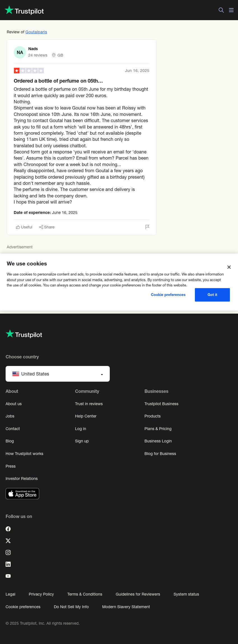Click the one-star rating image
This screenshot has width=238, height=644.
[x=29, y=71]
